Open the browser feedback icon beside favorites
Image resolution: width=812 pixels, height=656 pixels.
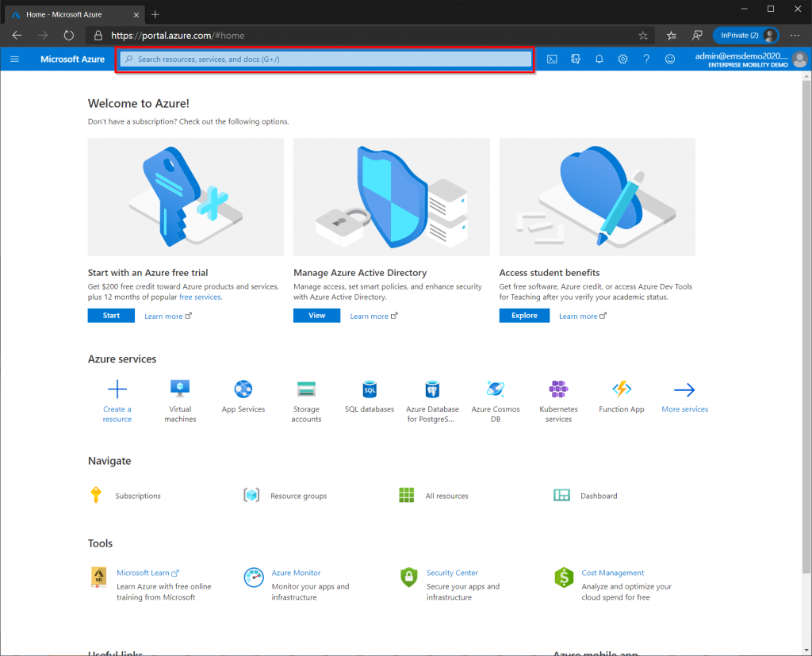[x=697, y=36]
